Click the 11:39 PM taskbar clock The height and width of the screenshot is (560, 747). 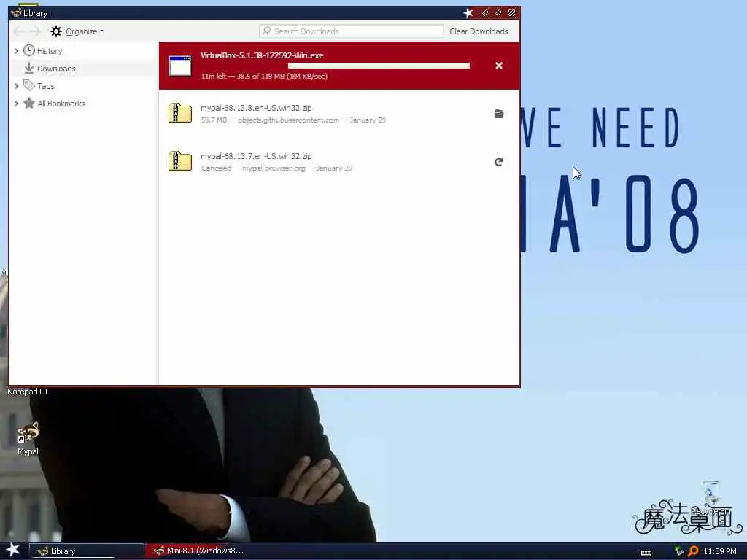(720, 551)
